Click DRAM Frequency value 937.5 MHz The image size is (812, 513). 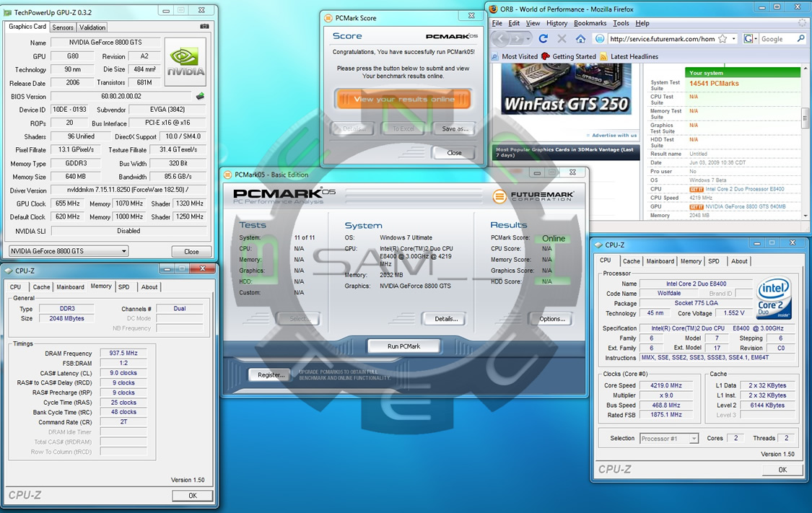point(123,353)
